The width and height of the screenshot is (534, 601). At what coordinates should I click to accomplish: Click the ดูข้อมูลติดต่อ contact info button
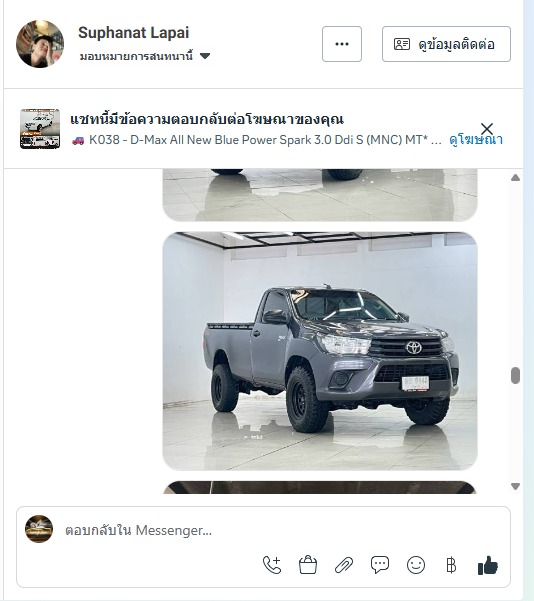click(446, 44)
